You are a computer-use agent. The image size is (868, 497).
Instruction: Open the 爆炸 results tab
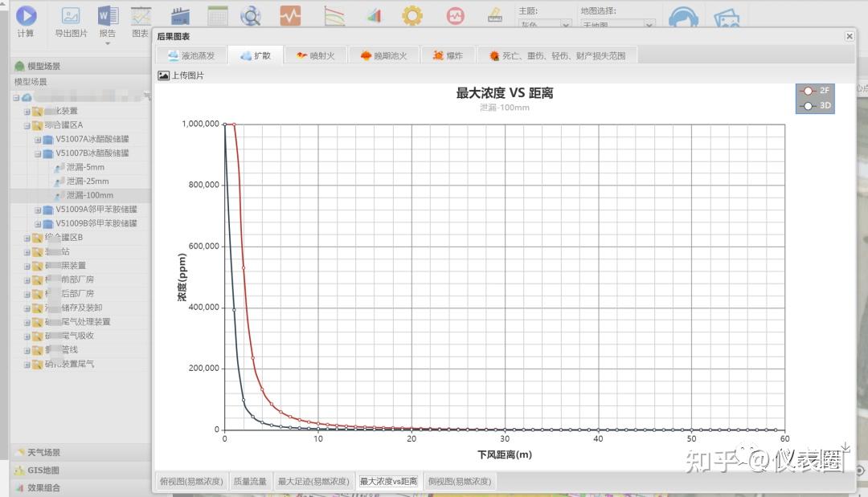(x=448, y=55)
